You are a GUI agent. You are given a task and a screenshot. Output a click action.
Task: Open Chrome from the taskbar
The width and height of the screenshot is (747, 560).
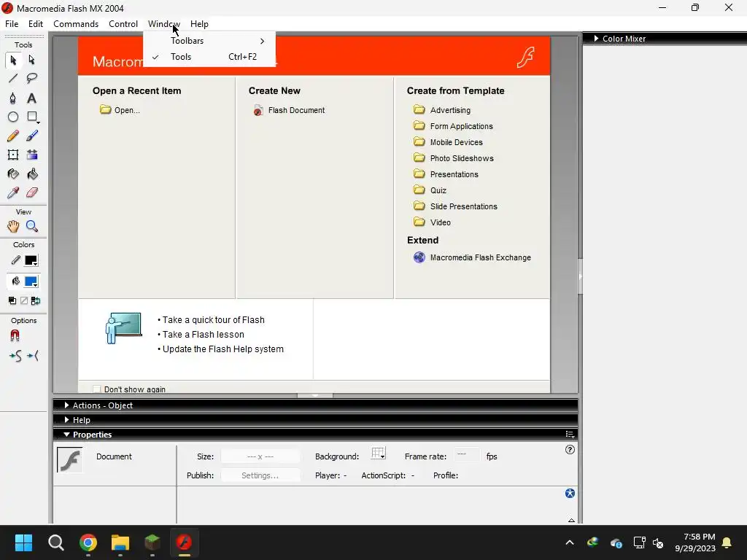pos(88,542)
